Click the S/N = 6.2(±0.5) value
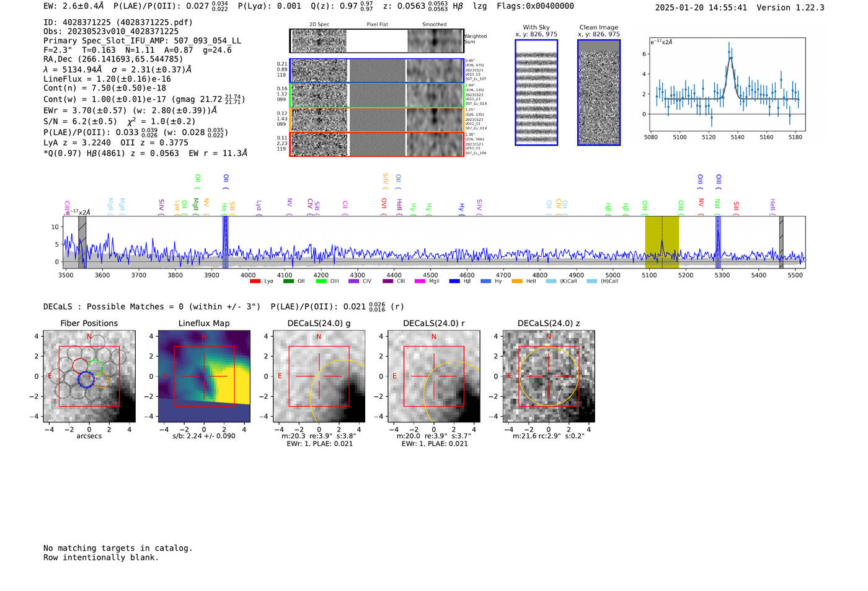The image size is (868, 591). [x=80, y=122]
